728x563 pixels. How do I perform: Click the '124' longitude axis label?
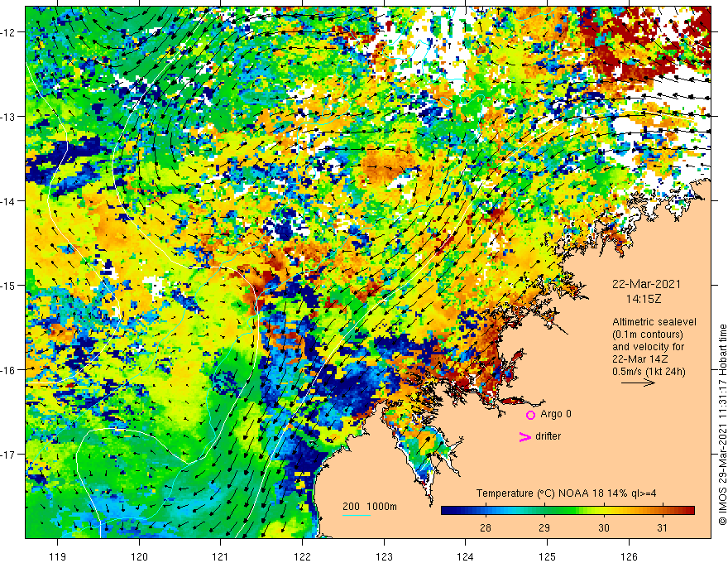(466, 556)
